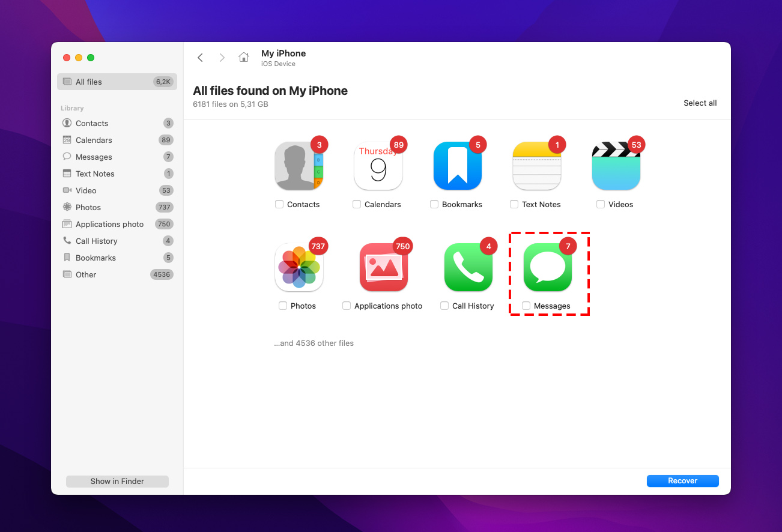Click the Photos flower icon in sidebar

pos(67,207)
